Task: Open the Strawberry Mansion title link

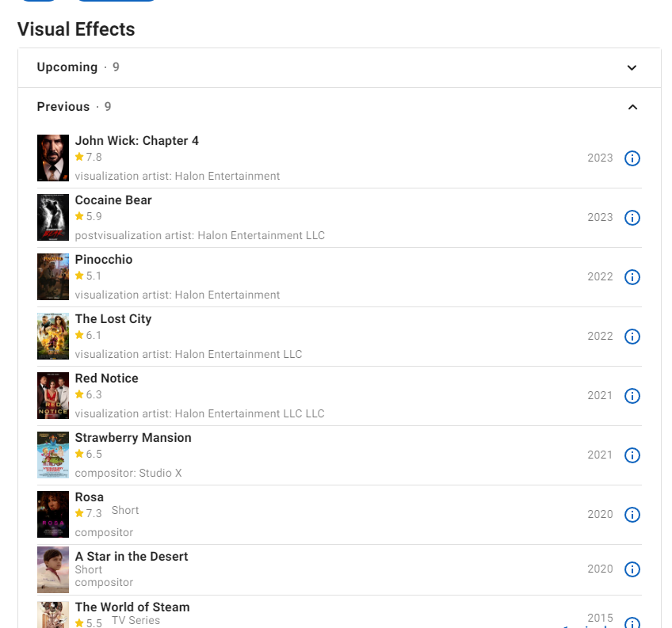Action: click(133, 438)
